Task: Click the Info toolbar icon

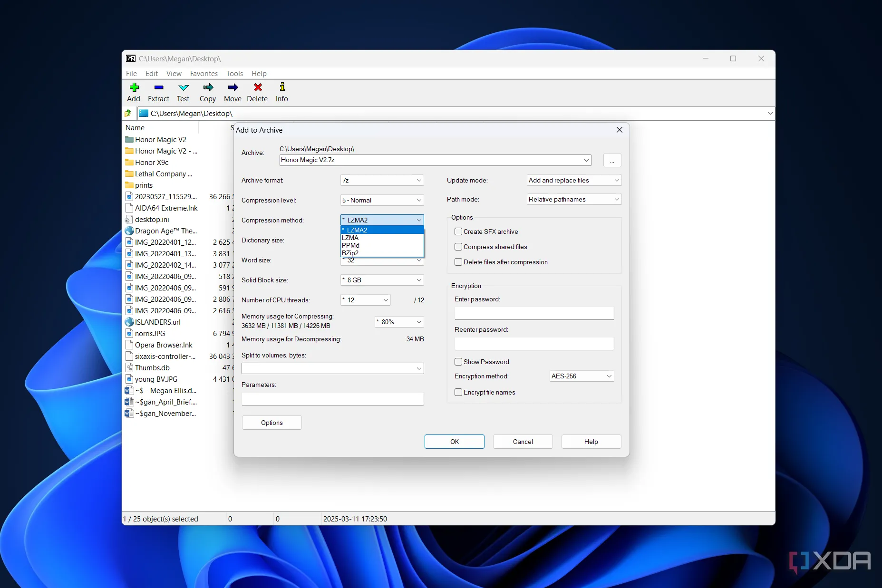Action: coord(282,87)
